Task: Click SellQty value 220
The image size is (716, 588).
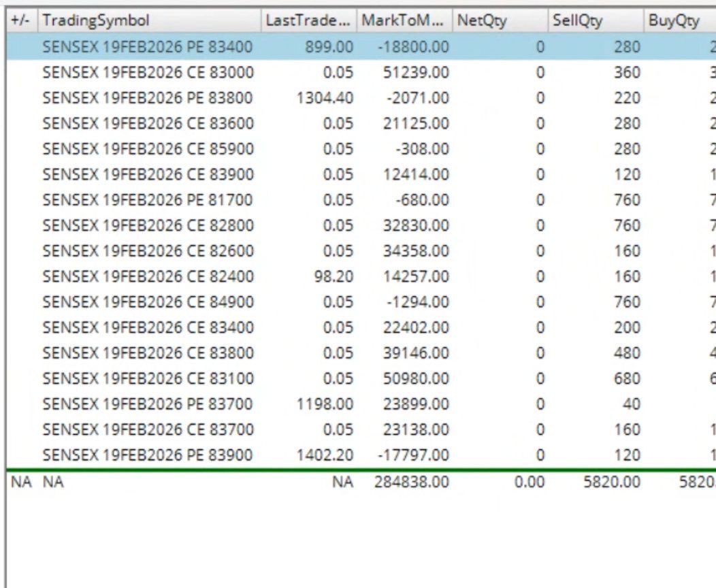Action: click(x=627, y=98)
